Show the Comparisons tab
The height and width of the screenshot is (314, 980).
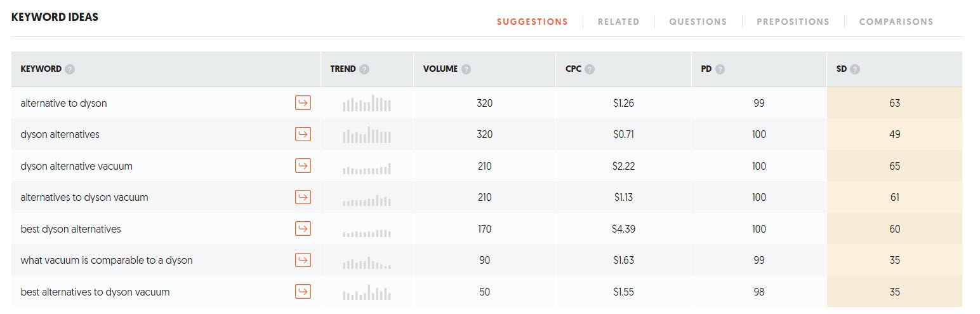coord(896,22)
